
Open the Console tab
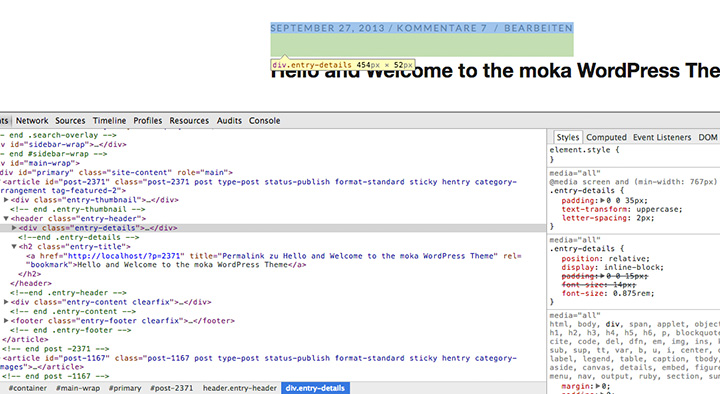click(x=264, y=121)
